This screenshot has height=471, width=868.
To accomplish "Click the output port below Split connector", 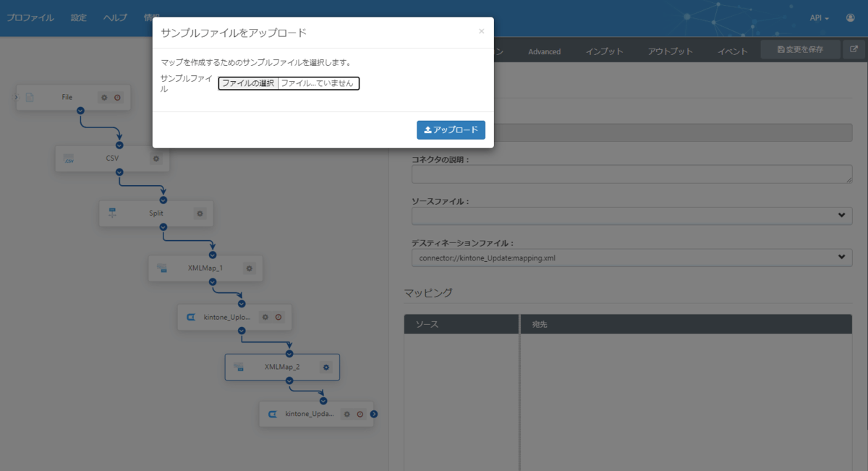I will pos(163,227).
